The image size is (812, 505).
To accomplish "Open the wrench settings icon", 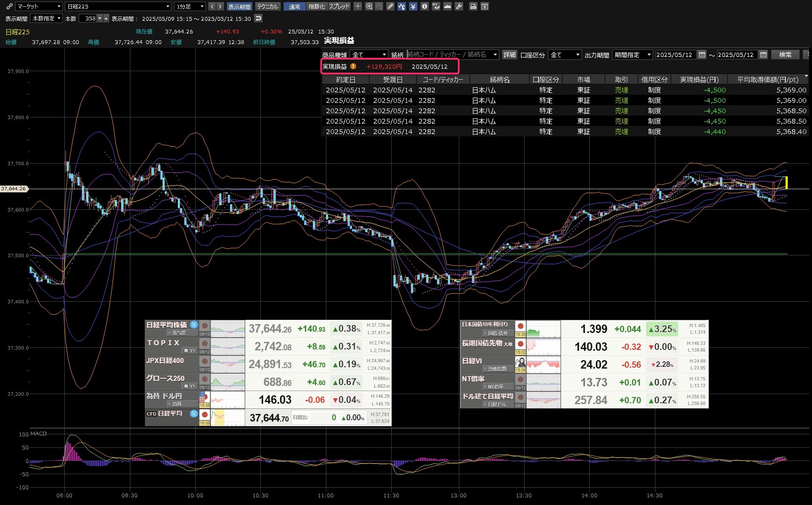I will click(x=459, y=6).
